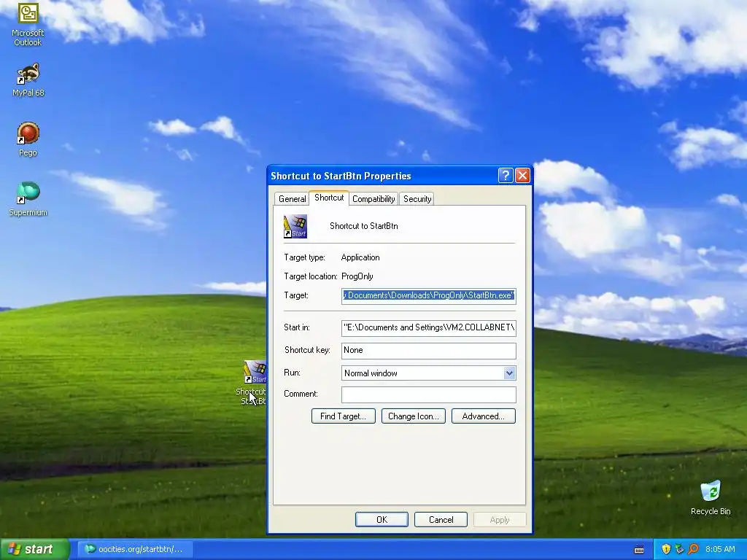Focus the Shortcut key field
747x560 pixels.
pos(429,351)
